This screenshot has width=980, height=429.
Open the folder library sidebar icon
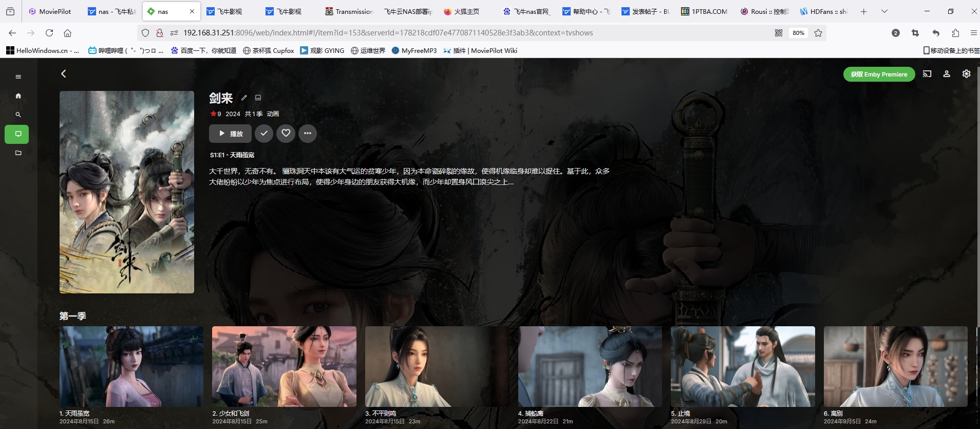tap(18, 153)
